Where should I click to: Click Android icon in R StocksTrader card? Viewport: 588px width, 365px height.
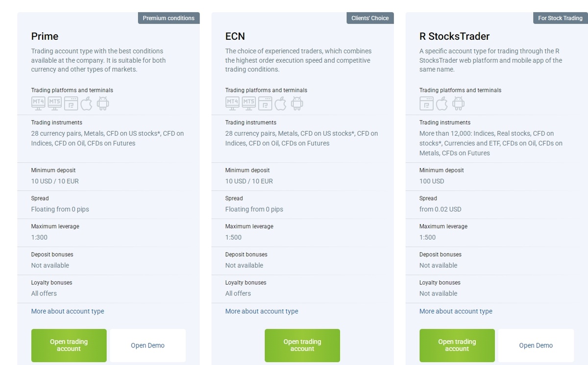point(458,103)
